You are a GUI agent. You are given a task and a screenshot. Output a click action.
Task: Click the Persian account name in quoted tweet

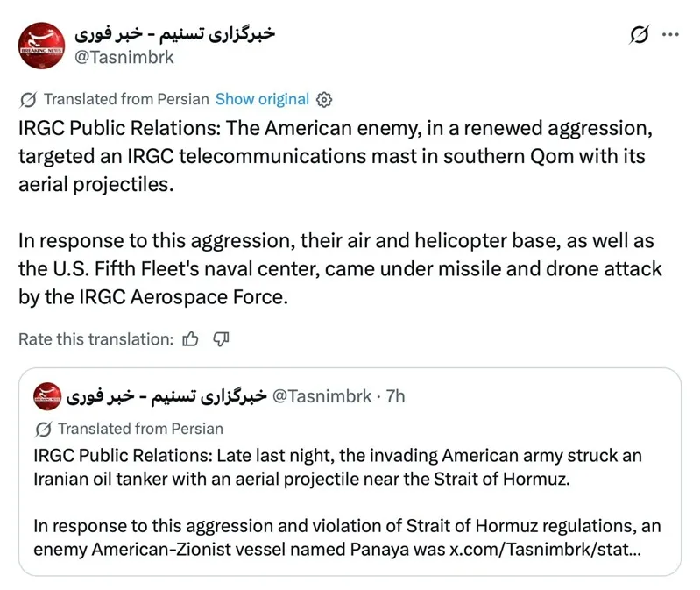click(x=166, y=396)
